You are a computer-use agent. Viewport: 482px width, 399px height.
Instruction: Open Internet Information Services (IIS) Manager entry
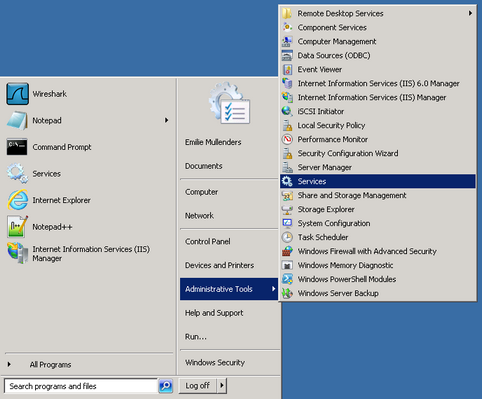tap(378, 97)
